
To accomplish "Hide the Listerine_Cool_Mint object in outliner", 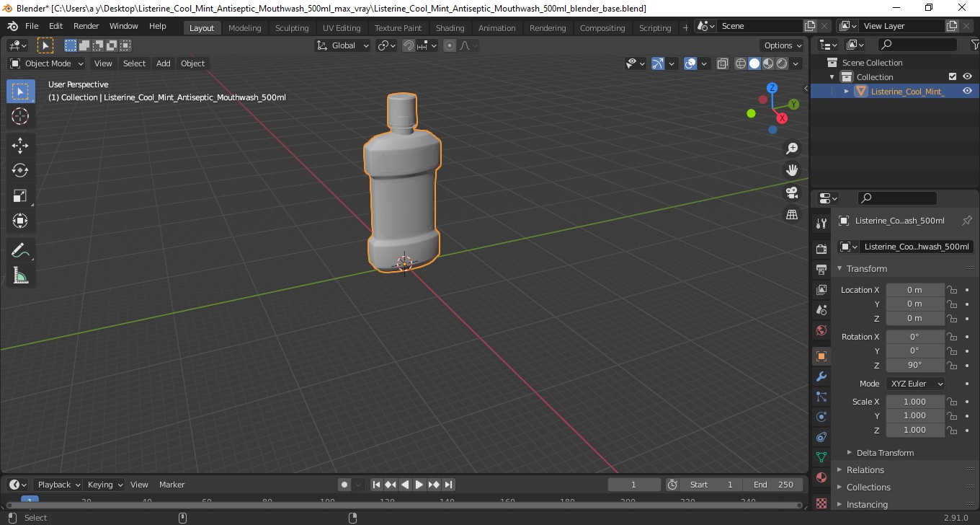I will pos(967,91).
